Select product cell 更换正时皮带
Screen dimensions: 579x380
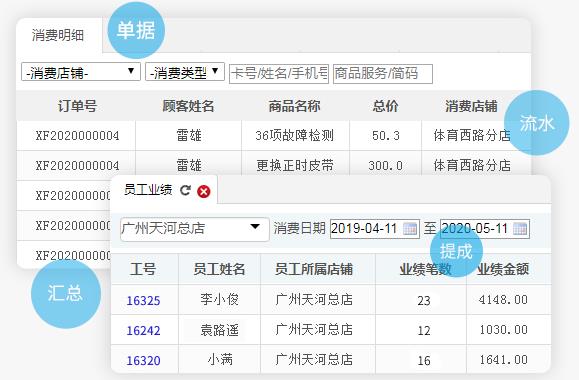coord(295,165)
